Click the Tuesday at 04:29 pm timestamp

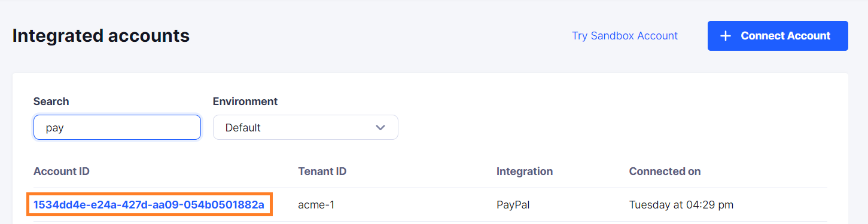(681, 205)
